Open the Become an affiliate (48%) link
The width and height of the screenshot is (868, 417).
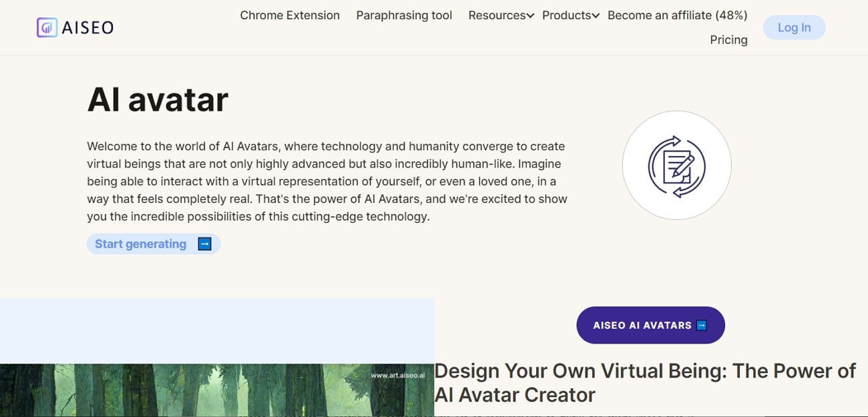click(x=676, y=15)
